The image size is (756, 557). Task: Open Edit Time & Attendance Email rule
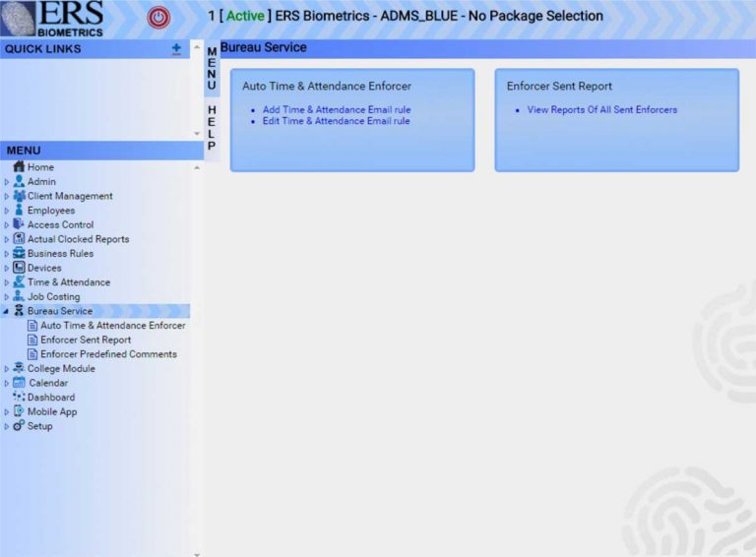336,121
